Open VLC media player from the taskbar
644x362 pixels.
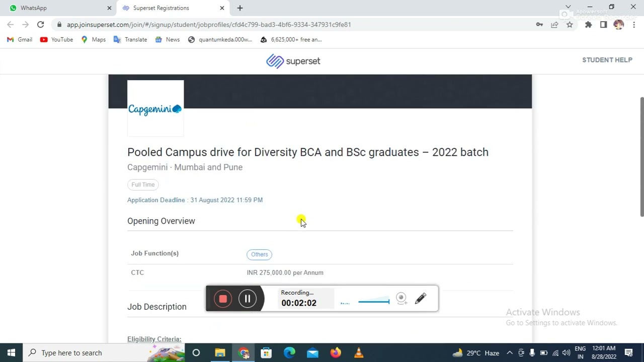[359, 353]
